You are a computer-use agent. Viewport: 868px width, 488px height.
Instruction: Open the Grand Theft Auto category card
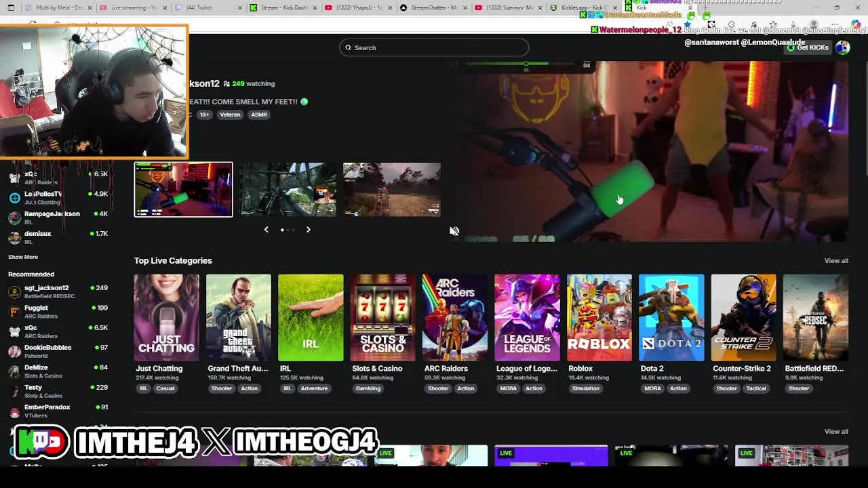[x=239, y=317]
